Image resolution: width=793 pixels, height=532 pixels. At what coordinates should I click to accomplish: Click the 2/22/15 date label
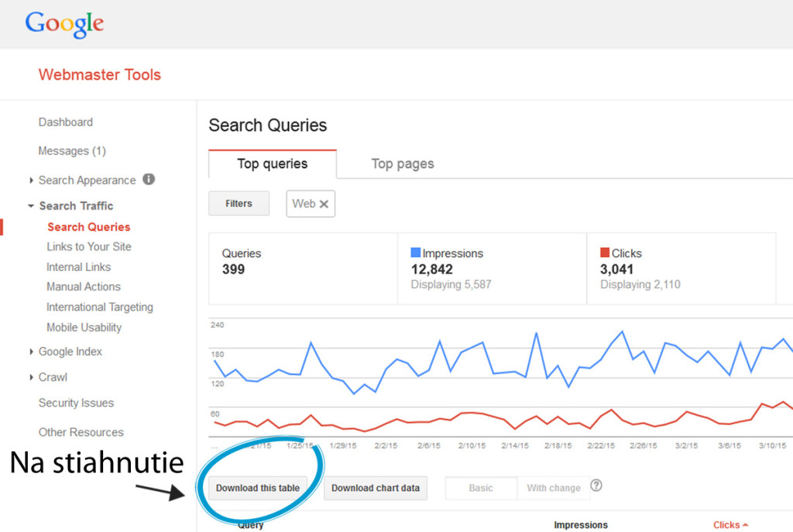tap(601, 445)
